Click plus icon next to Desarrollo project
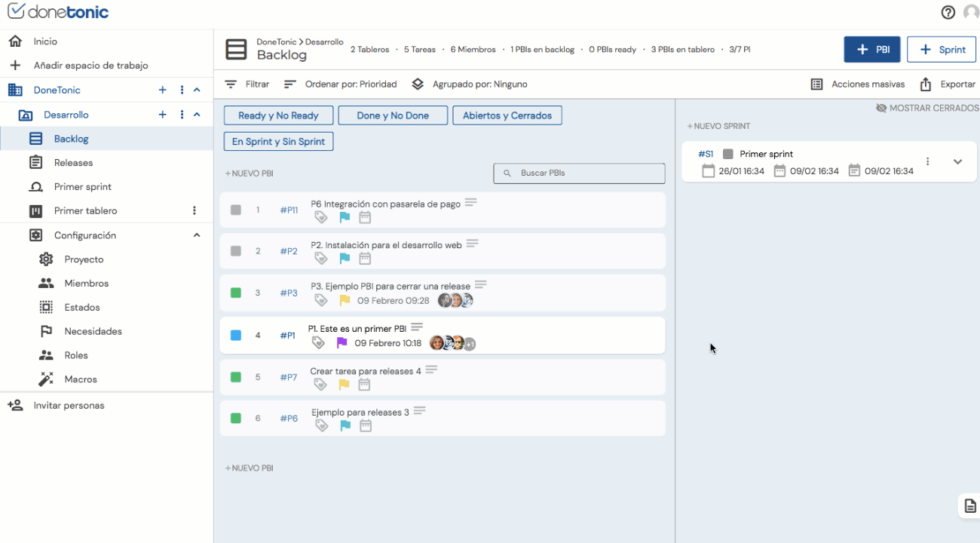This screenshot has width=980, height=543. (x=162, y=115)
